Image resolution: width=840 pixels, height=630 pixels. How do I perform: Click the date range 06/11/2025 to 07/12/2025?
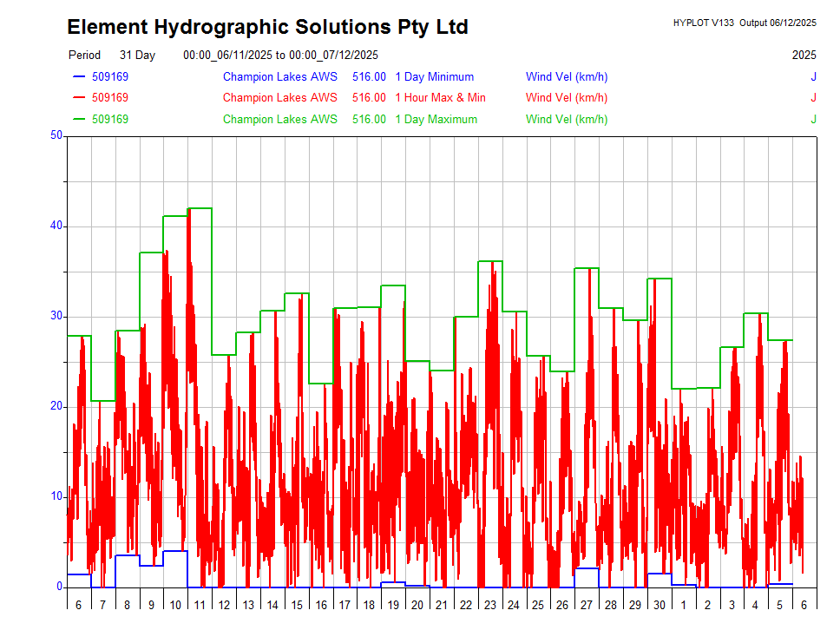280,56
